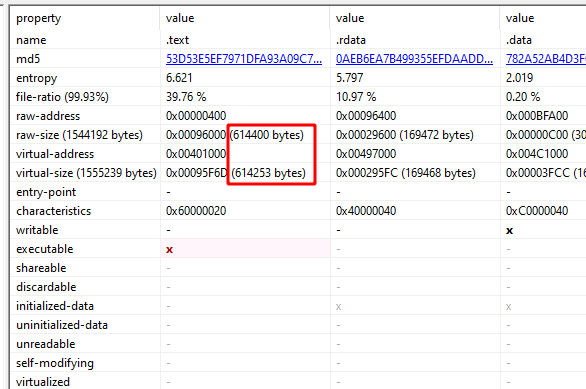
Task: Select the 'self-modifying' property label
Action: click(x=55, y=363)
